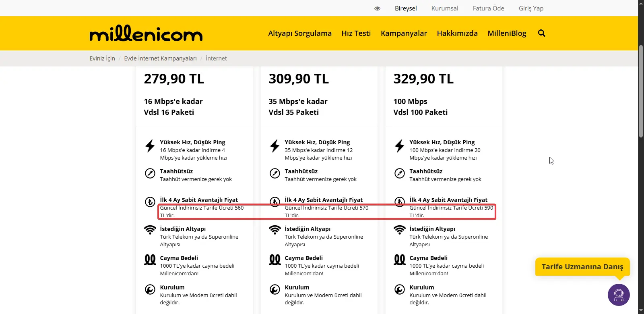Click the search magnifier icon in header
Screen dimensions: 644x314
tap(541, 33)
